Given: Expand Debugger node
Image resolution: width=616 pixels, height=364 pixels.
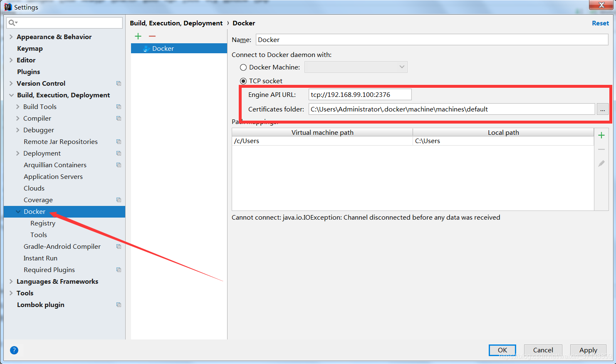Looking at the screenshot, I should pyautogui.click(x=18, y=130).
